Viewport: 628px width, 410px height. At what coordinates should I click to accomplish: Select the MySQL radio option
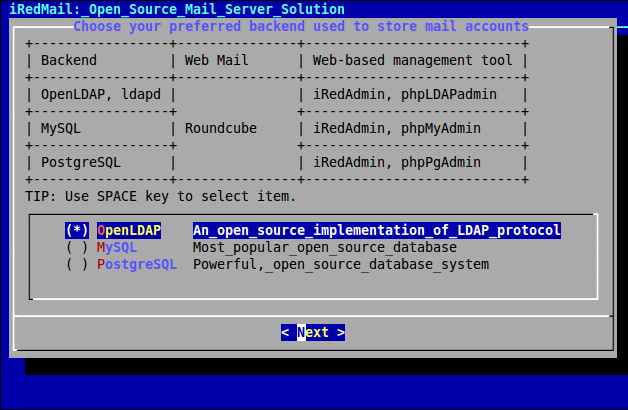pos(77,247)
